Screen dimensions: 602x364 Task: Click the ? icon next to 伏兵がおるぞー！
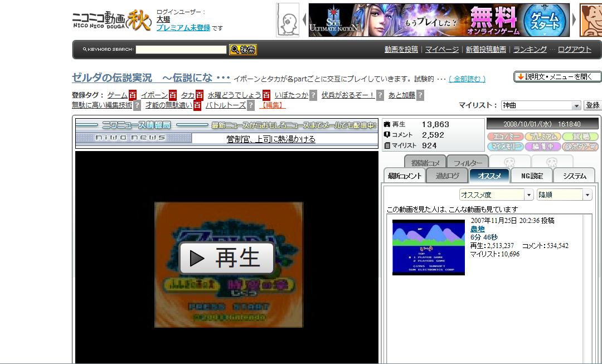pyautogui.click(x=380, y=95)
